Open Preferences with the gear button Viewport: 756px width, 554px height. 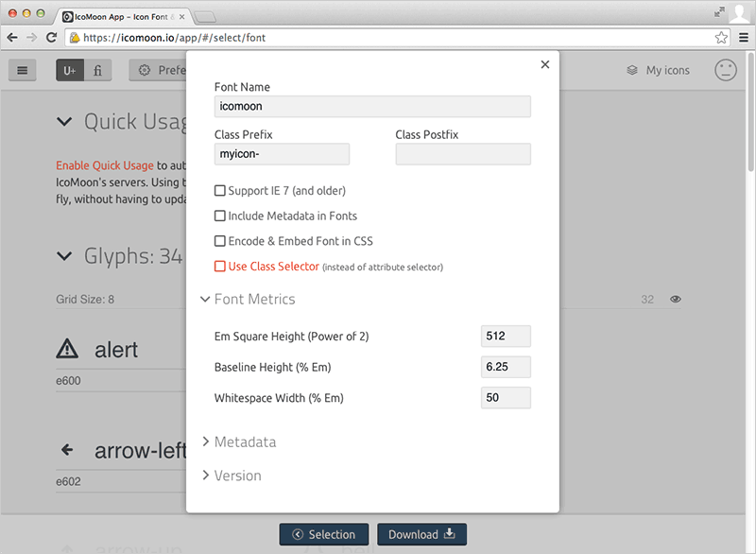[x=158, y=70]
